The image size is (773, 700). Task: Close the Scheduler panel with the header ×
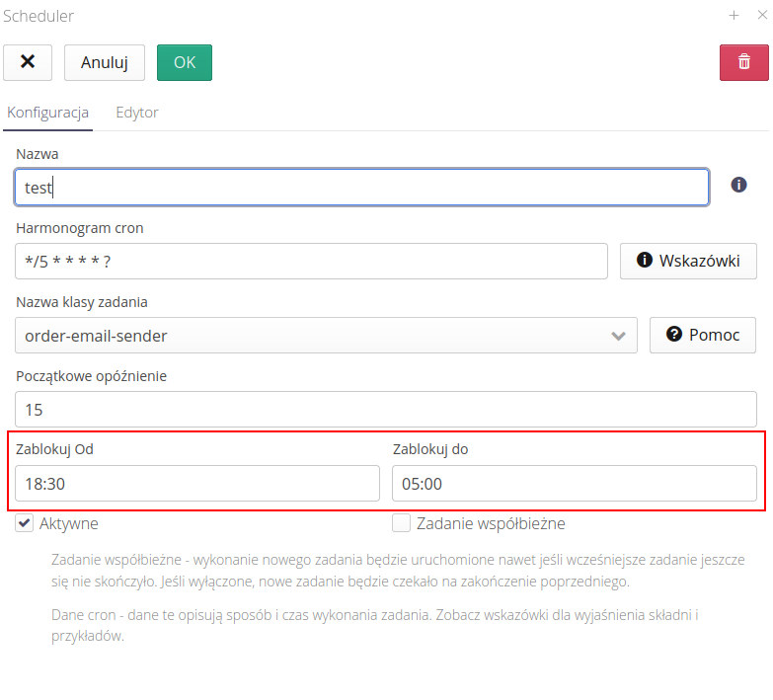coord(761,16)
